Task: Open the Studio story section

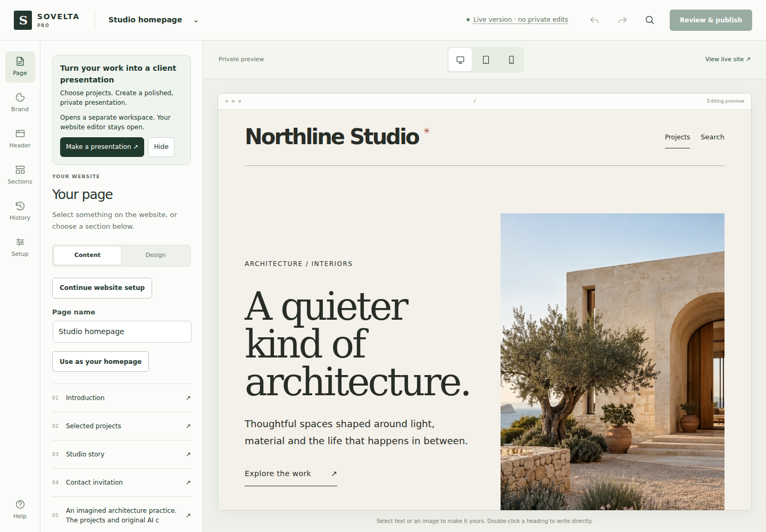Action: tap(121, 454)
